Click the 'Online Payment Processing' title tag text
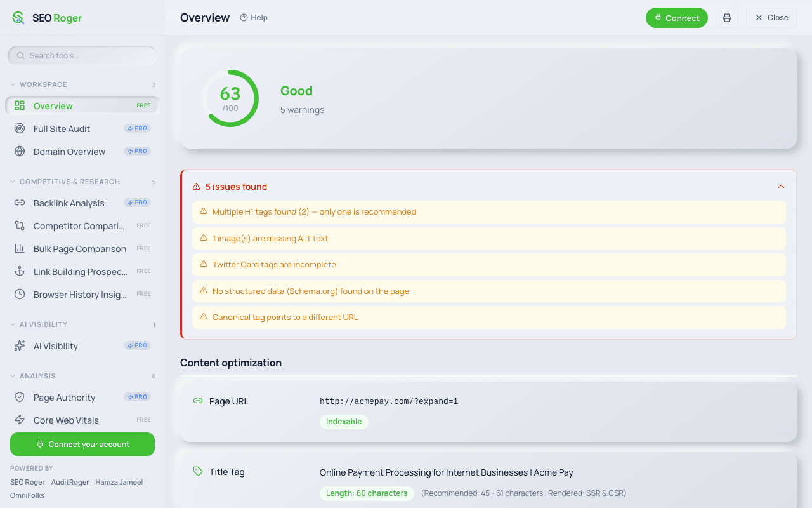 447,472
